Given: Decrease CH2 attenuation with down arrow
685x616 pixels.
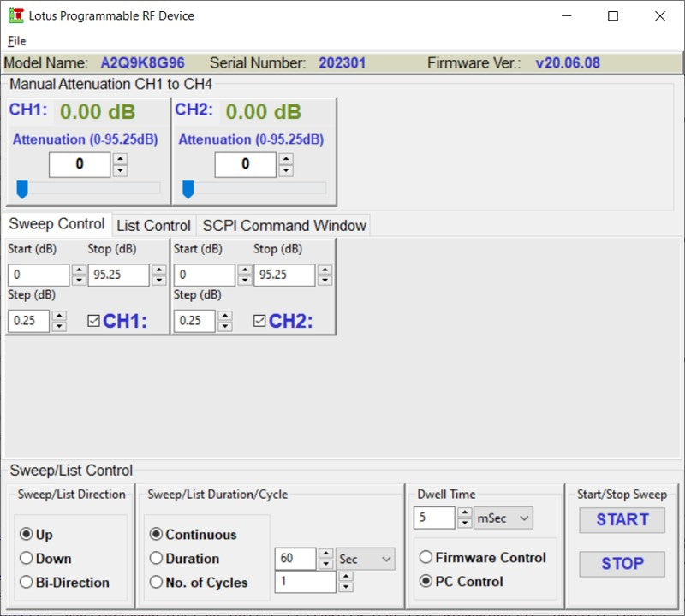Looking at the screenshot, I should 286,171.
